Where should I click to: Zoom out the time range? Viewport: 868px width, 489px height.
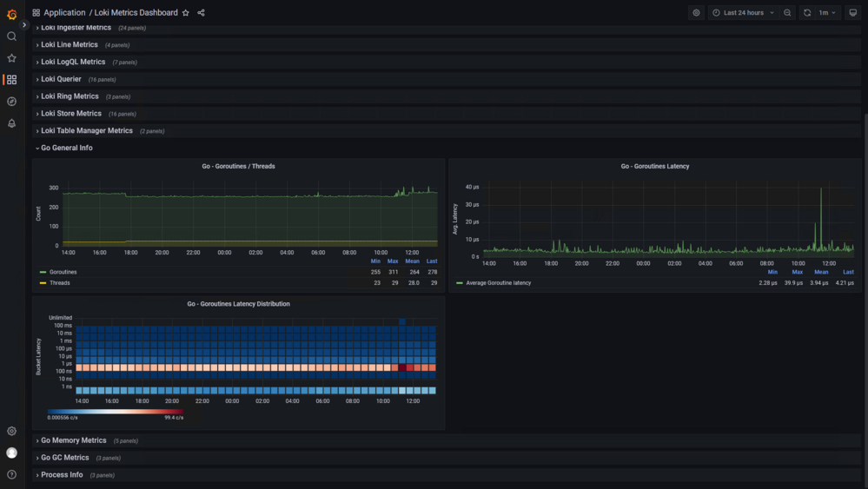pos(787,13)
